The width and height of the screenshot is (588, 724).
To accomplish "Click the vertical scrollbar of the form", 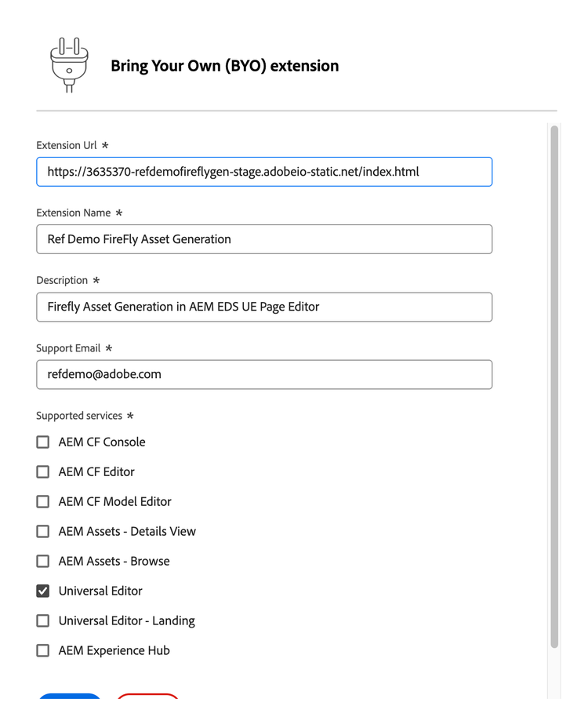I will [x=554, y=384].
